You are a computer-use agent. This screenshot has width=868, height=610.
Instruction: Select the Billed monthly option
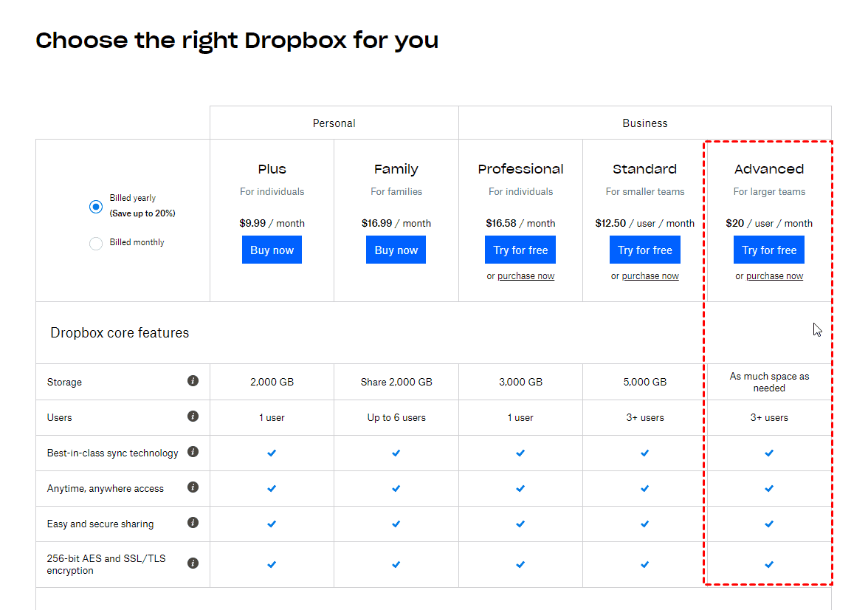click(96, 243)
